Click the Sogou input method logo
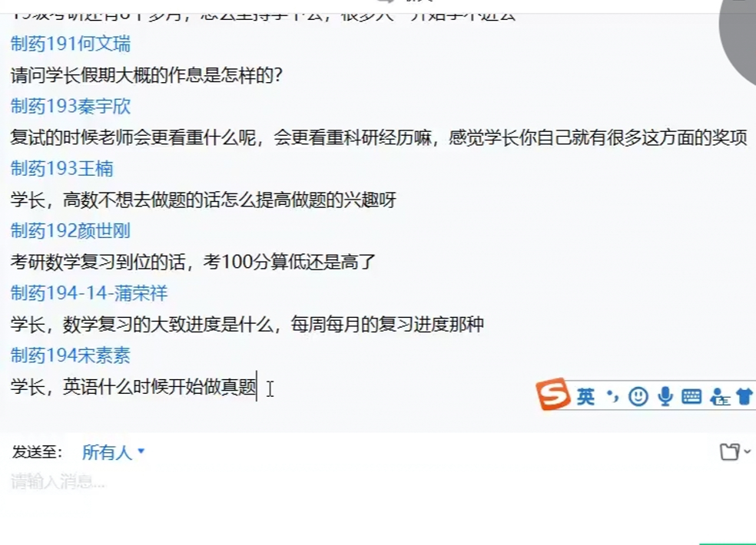This screenshot has width=756, height=545. (553, 395)
